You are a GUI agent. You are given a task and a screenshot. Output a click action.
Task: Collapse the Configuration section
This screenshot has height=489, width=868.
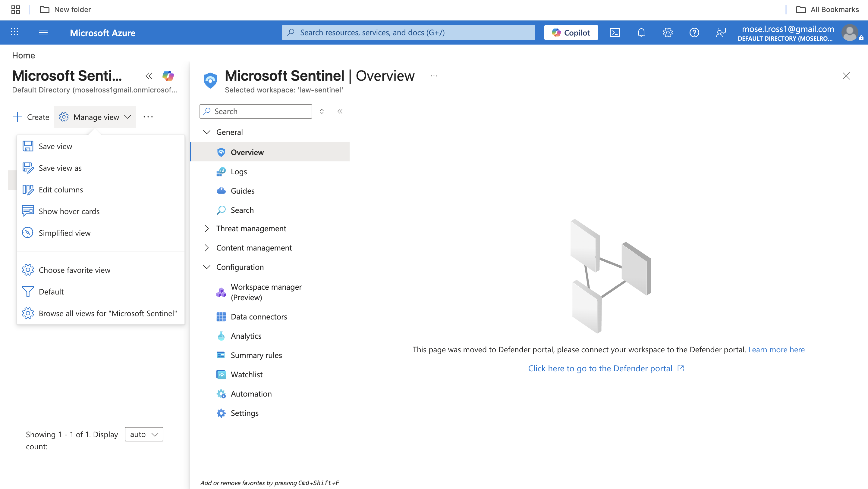[x=207, y=267]
